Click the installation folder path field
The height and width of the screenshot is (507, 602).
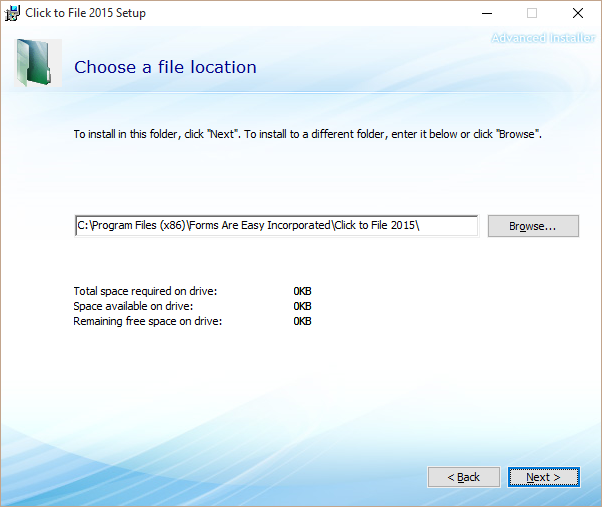[276, 226]
